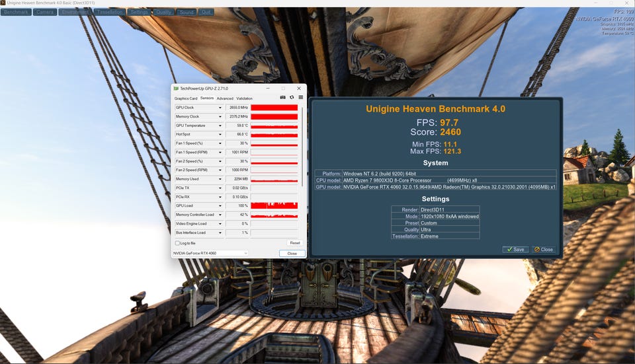Expand the Memory Clock sensor dropdown
Screen dimensions: 635x364
tap(220, 116)
